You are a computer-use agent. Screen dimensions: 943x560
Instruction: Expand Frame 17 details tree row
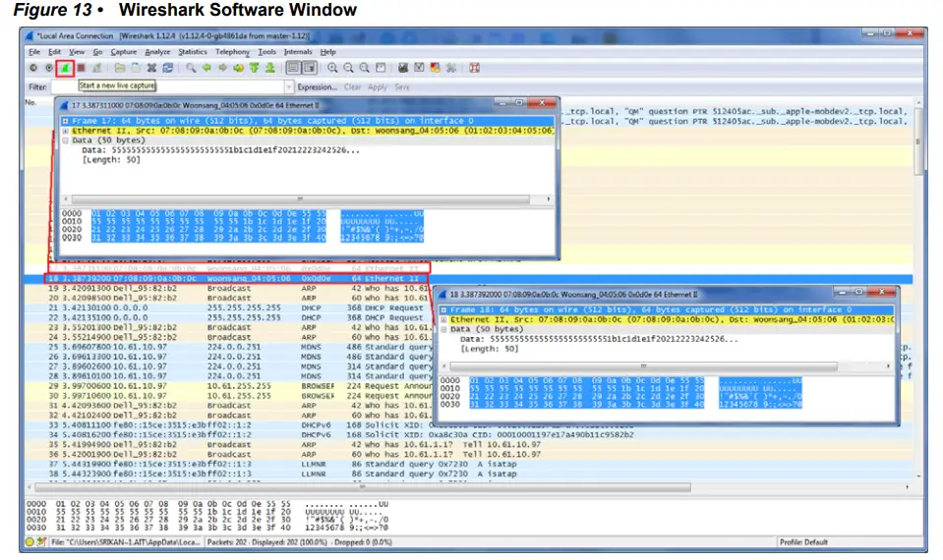65,121
